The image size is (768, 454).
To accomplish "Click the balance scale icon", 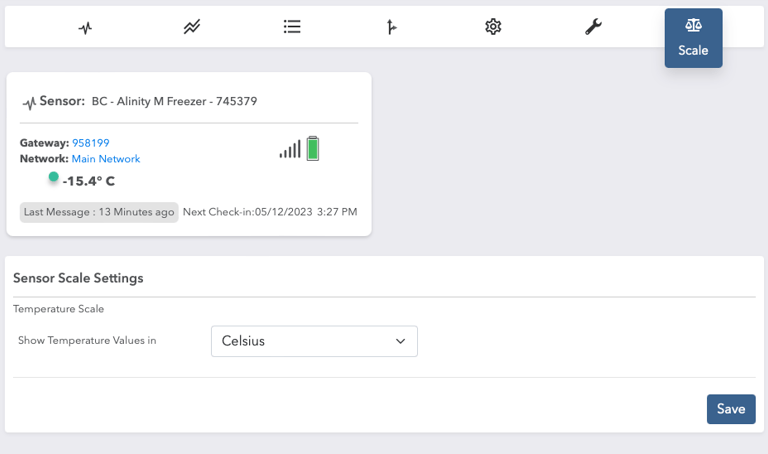I will 693,25.
